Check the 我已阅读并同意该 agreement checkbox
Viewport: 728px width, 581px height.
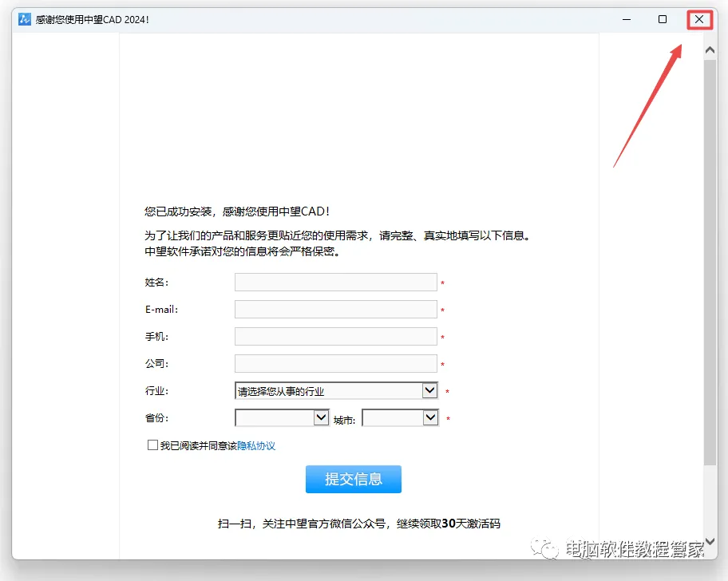tap(152, 445)
